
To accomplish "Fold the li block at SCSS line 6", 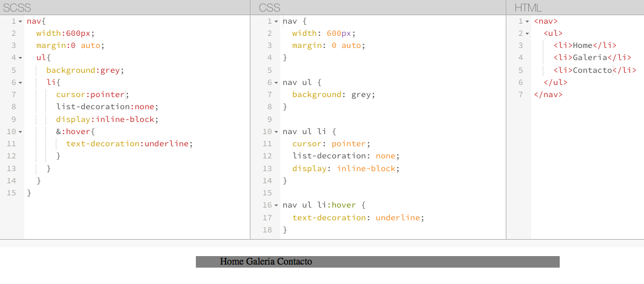I will pyautogui.click(x=20, y=83).
